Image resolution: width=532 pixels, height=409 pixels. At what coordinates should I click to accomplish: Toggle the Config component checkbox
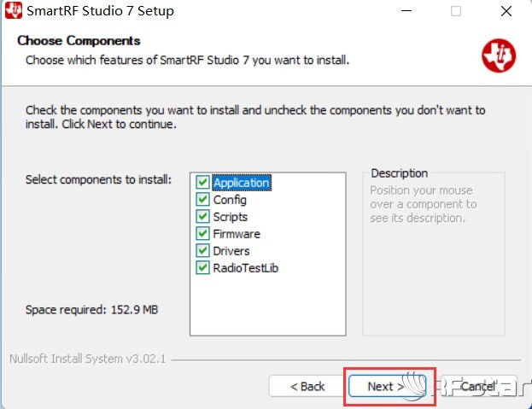(202, 200)
